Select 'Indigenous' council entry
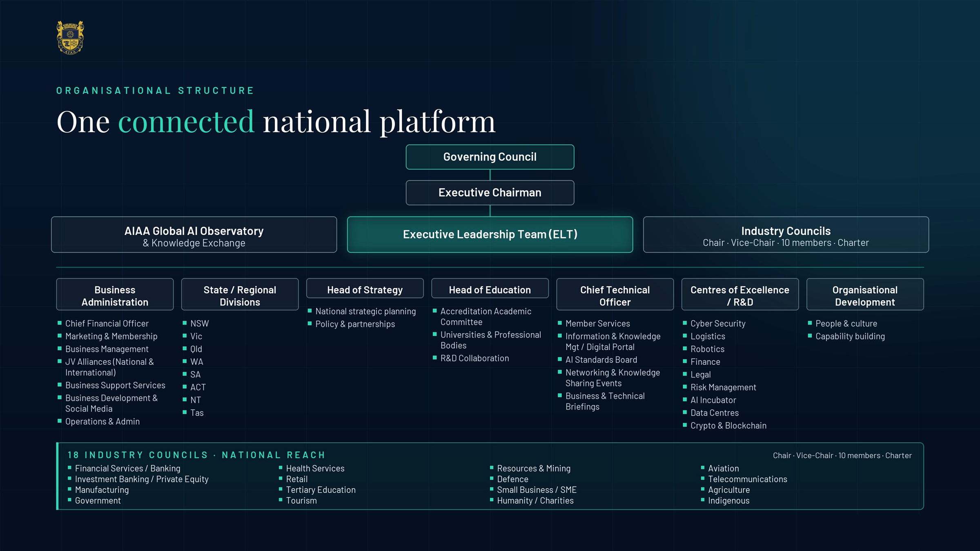980x551 pixels. pos(729,501)
